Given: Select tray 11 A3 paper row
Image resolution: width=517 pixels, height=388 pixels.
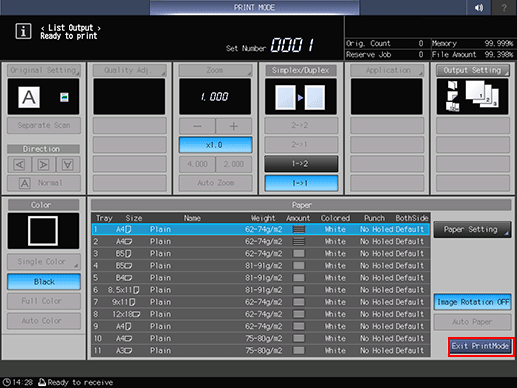Looking at the screenshot, I should click(261, 351).
